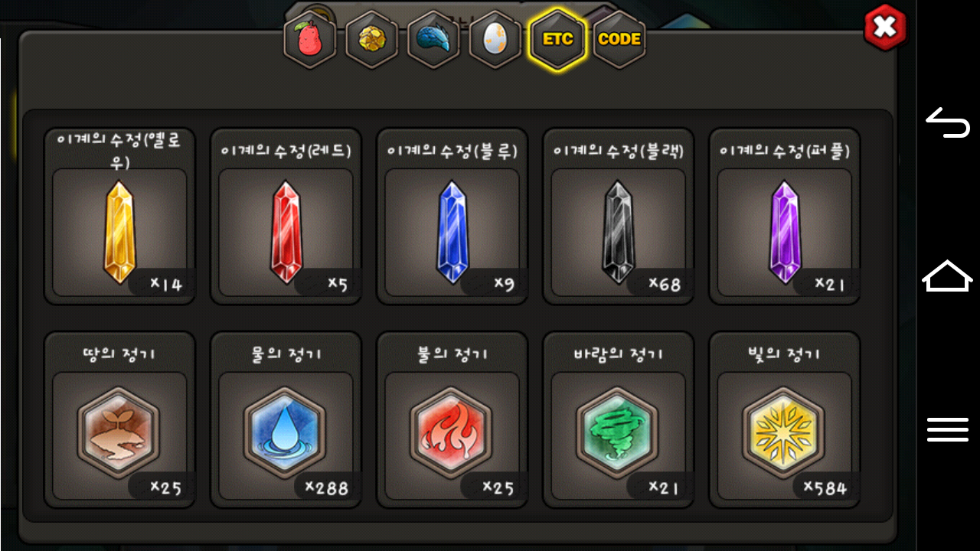Open the CODE tab

pos(619,40)
